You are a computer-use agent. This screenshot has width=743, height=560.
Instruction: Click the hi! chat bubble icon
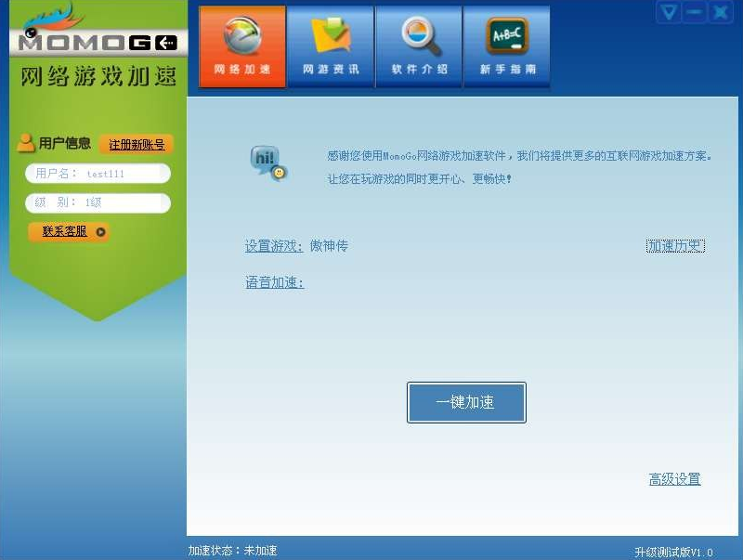[x=268, y=163]
